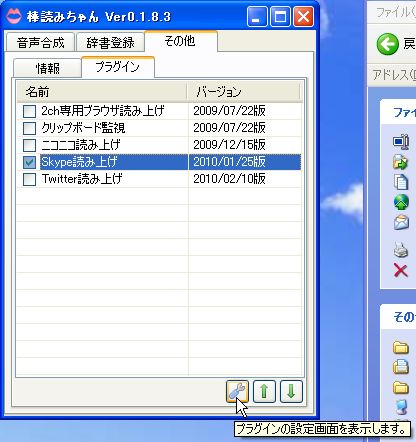Viewport: 416px width, 442px height.
Task: Sort plugins by バージョン column header
Action: pos(243,92)
